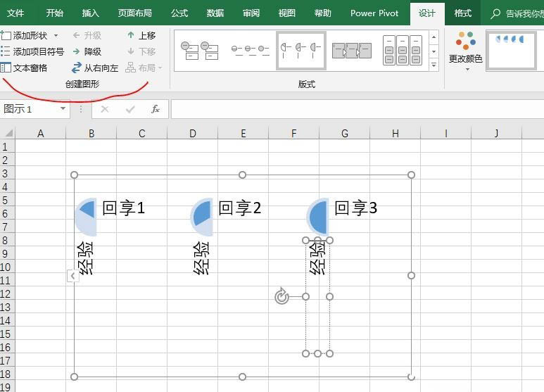This screenshot has height=392, width=544.
Task: Switch to the 格式 tab
Action: pos(463,13)
